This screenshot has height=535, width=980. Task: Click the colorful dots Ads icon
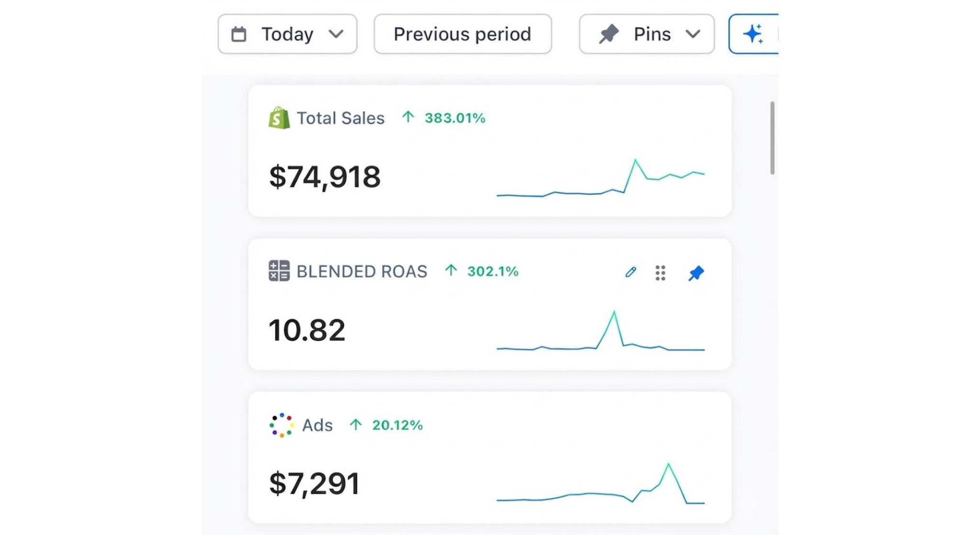(x=281, y=425)
